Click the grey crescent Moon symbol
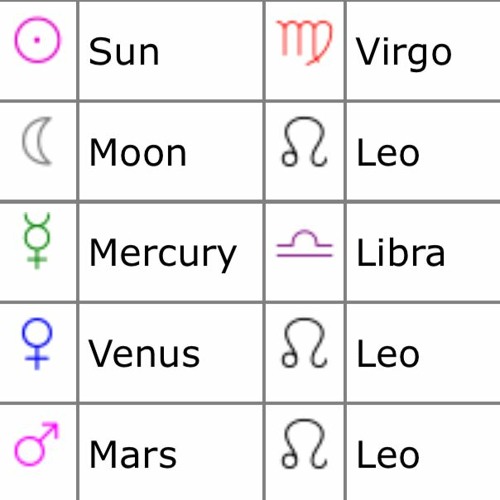This screenshot has width=500, height=500. tap(37, 141)
